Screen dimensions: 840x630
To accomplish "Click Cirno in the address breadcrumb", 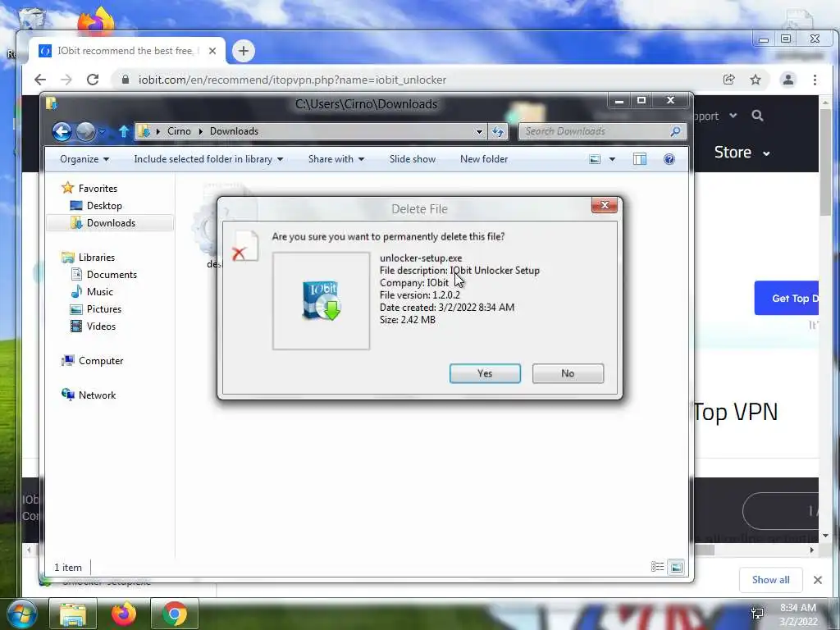I will pos(179,131).
